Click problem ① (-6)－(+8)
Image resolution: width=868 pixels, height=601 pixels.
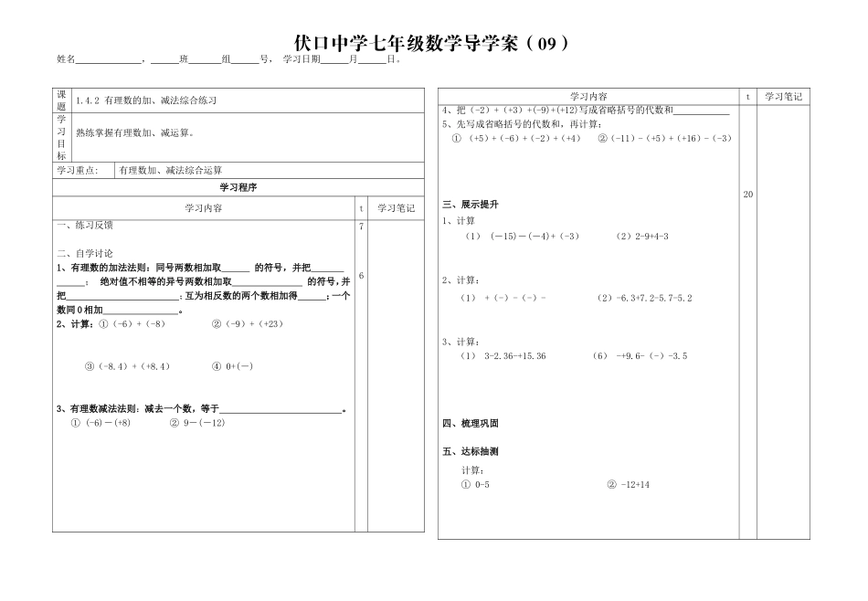tap(101, 424)
